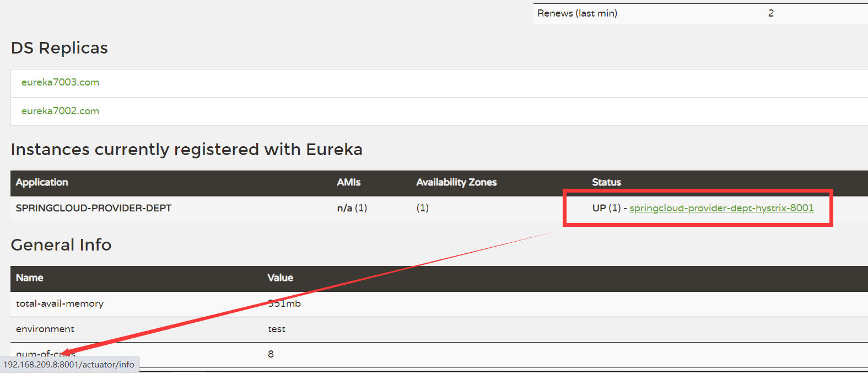This screenshot has height=373, width=868.
Task: Click the 'test' environment value
Action: tap(276, 329)
